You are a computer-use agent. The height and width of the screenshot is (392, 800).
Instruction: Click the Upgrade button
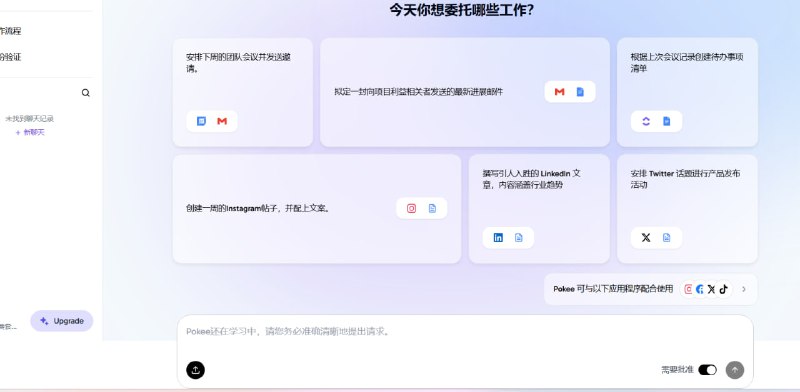[x=62, y=321]
